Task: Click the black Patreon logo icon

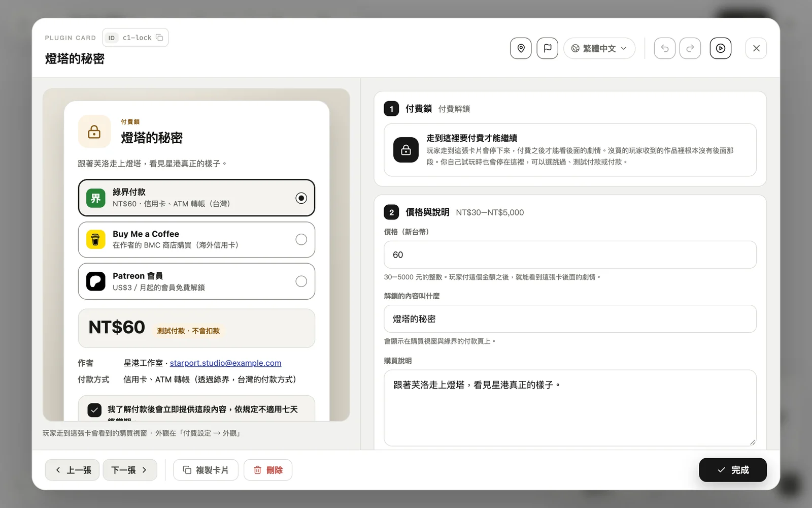Action: [x=95, y=281]
